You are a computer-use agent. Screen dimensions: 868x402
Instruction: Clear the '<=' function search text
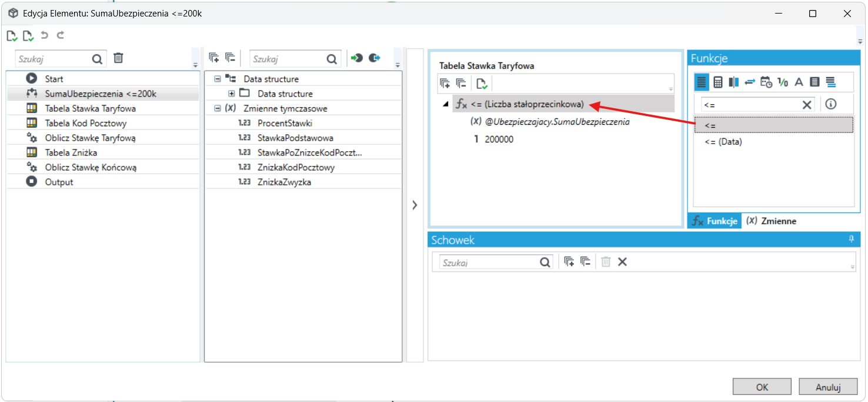click(x=807, y=105)
